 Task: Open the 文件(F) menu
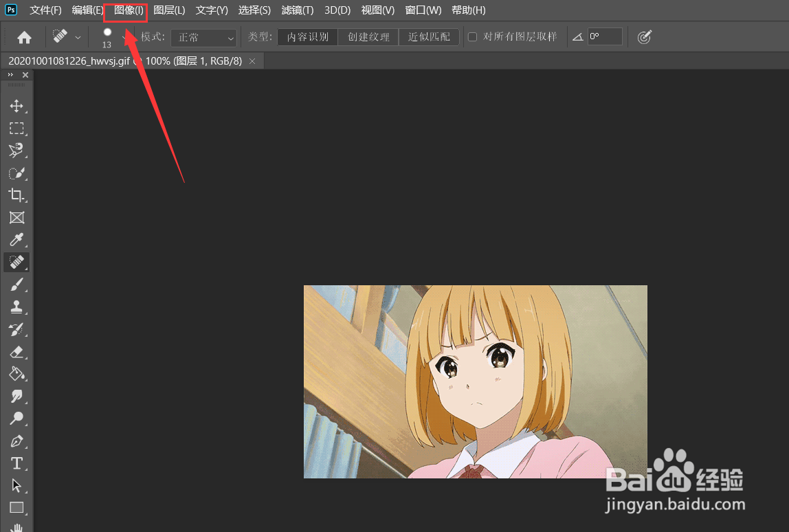(x=45, y=10)
